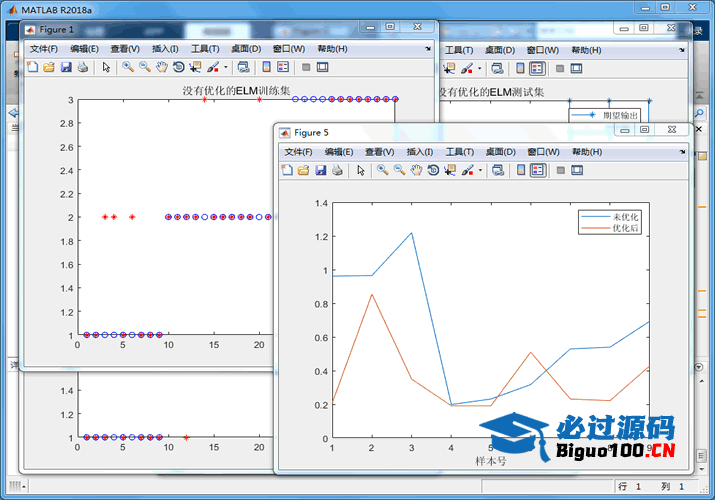Print figure icon in Figure 1 toolbar

(83, 67)
